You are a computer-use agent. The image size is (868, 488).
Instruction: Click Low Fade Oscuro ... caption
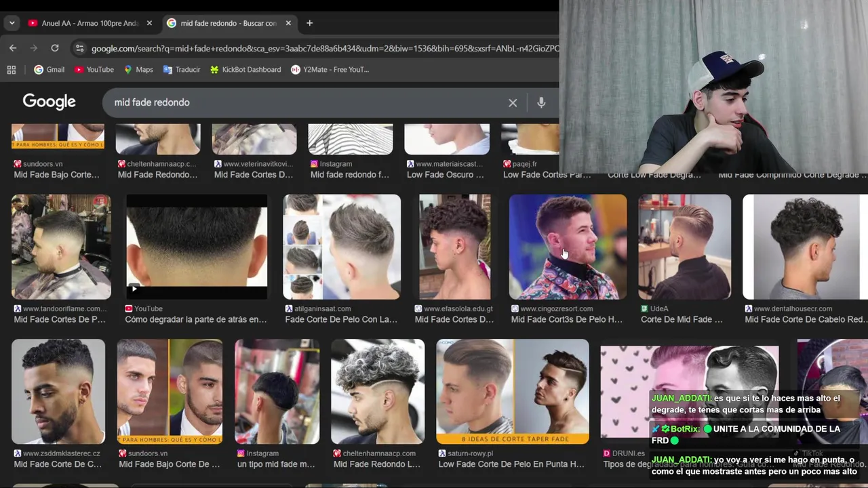tap(446, 175)
